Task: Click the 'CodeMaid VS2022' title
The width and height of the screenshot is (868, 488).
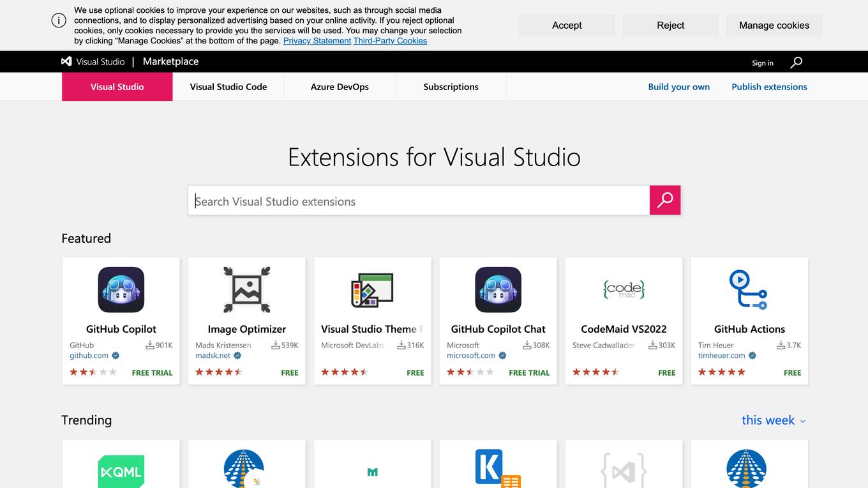Action: (x=624, y=329)
